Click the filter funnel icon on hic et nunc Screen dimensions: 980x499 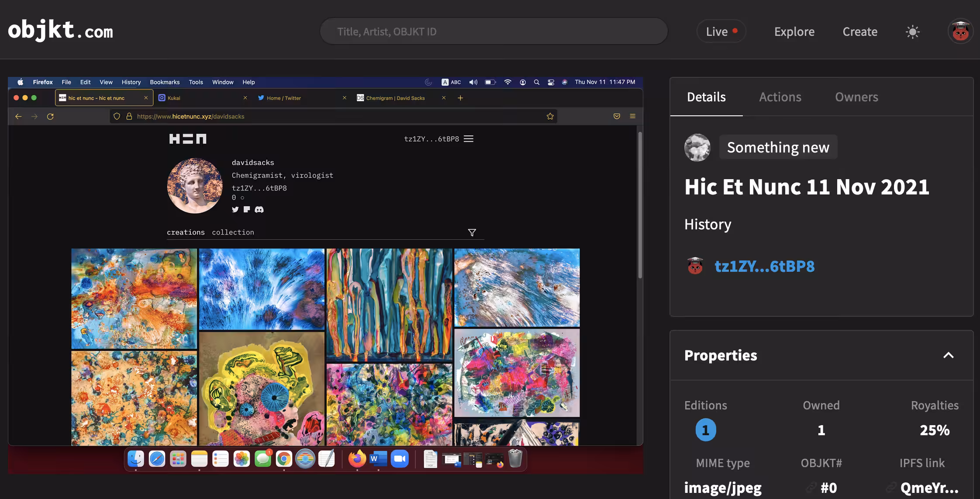tap(472, 232)
